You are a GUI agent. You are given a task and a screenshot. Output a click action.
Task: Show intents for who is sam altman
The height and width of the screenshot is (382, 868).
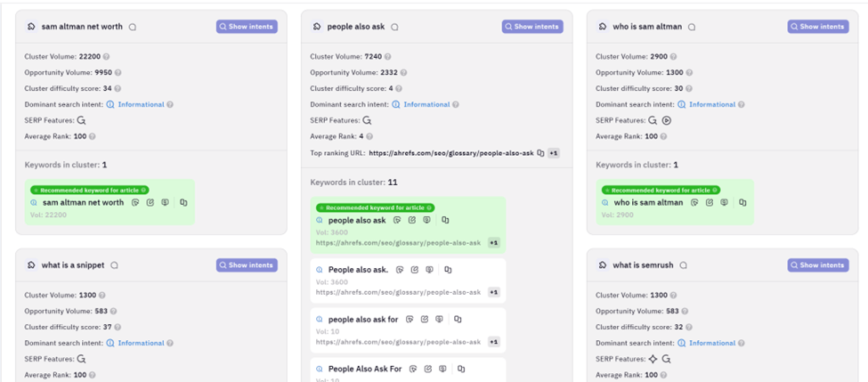point(818,27)
